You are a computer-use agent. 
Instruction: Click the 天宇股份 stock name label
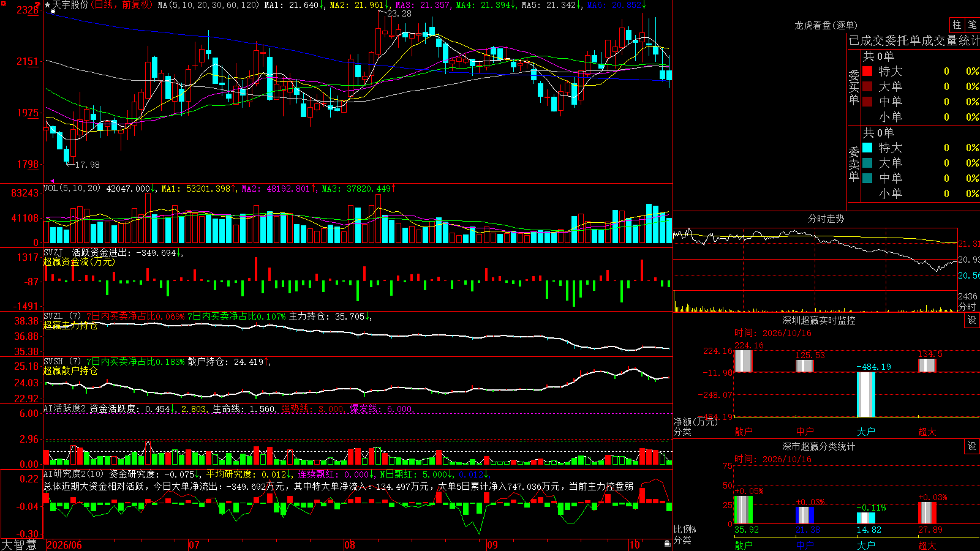pos(70,5)
